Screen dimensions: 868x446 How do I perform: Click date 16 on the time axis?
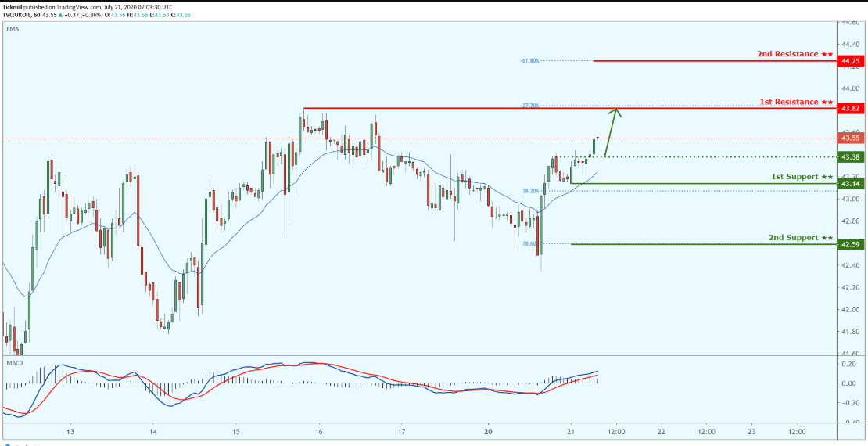pos(319,430)
